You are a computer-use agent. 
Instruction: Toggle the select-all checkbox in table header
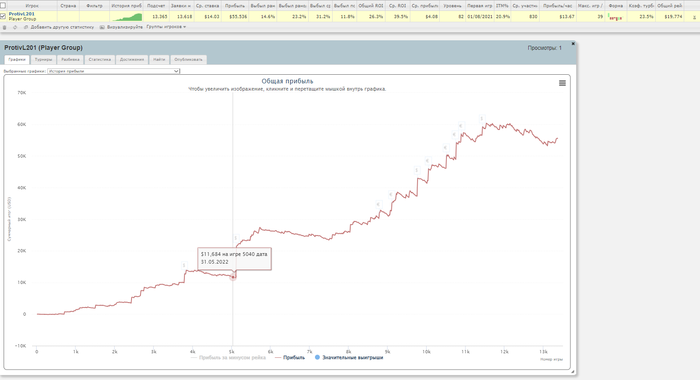coord(3,6)
